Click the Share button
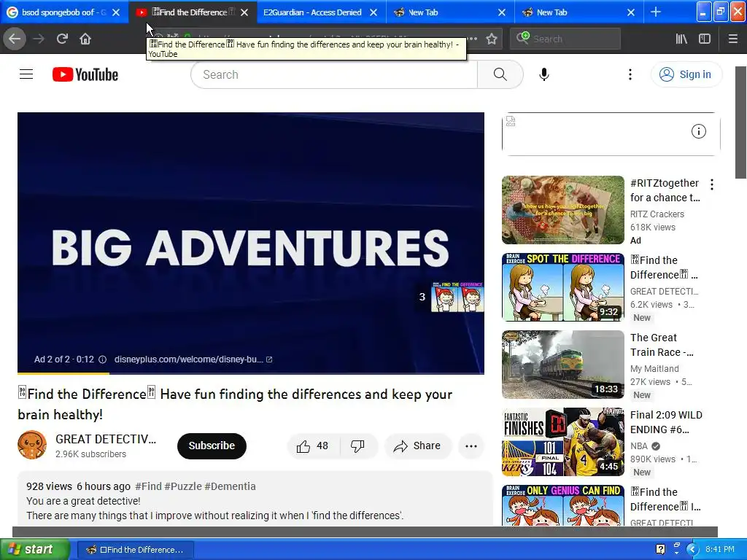This screenshot has width=747, height=560. pos(417,446)
